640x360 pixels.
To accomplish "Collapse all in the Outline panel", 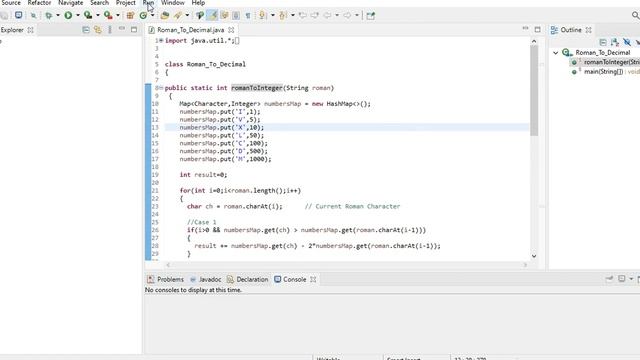I will tap(603, 42).
